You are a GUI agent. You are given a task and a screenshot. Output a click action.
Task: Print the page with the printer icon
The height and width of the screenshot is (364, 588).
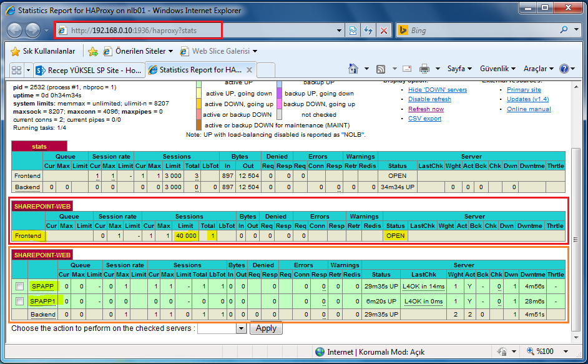click(424, 69)
